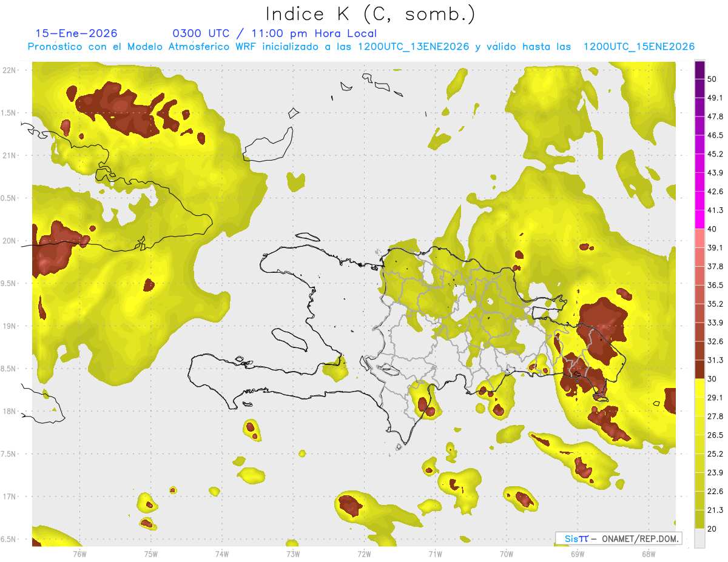Select the time text "0300 UTC / 11:00 pm Hora Local"
Image resolution: width=728 pixels, height=562 pixels.
coord(275,33)
